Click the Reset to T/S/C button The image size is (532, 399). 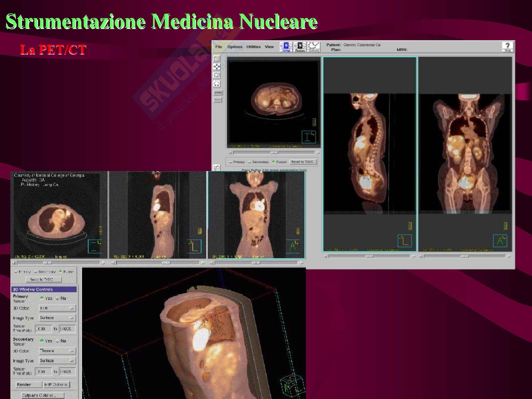pos(302,162)
